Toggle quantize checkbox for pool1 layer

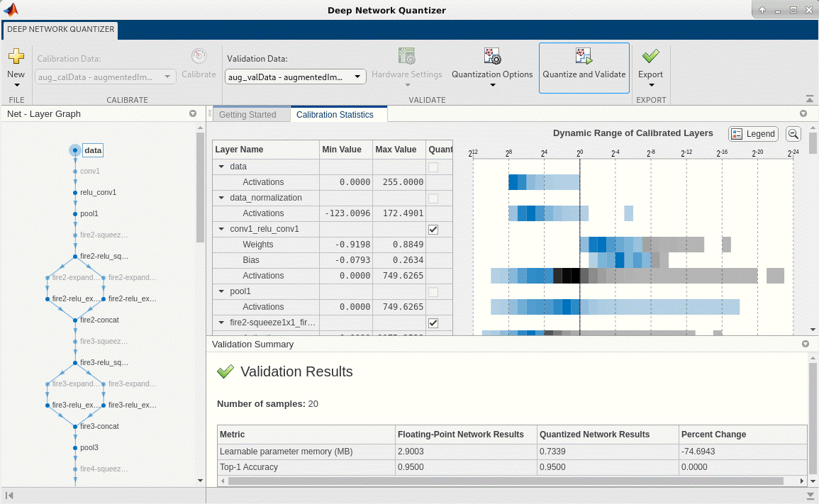[x=433, y=292]
